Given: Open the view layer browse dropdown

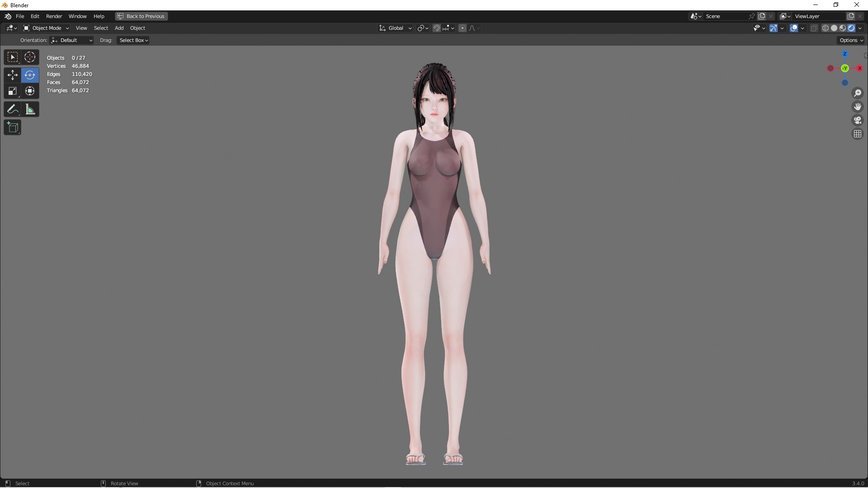Looking at the screenshot, I should (785, 16).
